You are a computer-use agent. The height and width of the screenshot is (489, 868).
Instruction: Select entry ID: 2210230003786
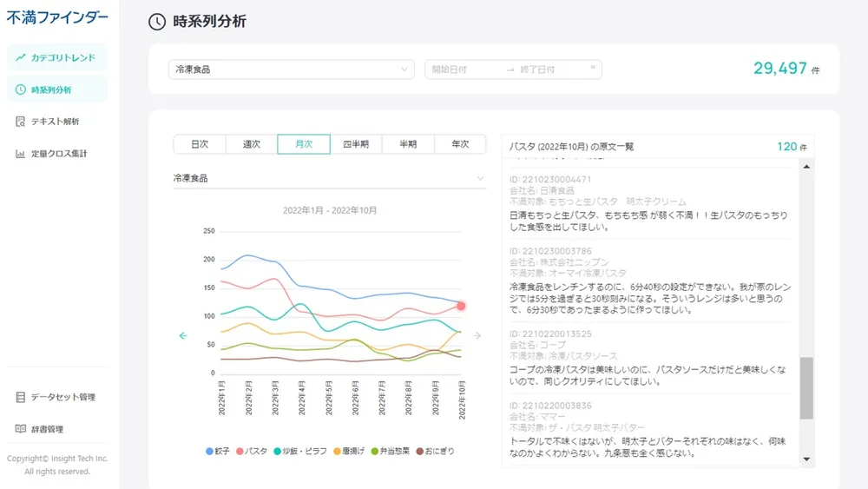click(x=550, y=251)
